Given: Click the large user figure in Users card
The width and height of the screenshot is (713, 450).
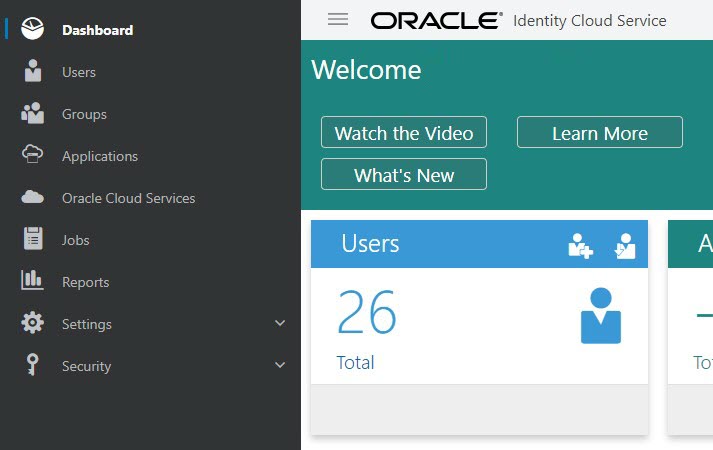Looking at the screenshot, I should 601,316.
